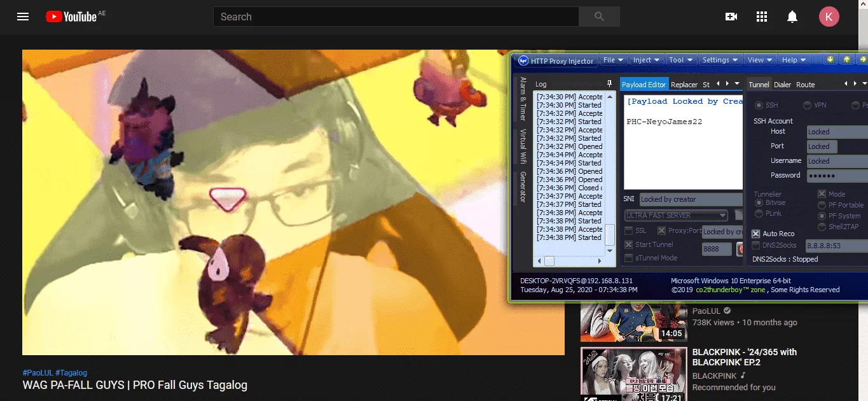Select the VPN radio button
The image size is (868, 401).
pos(807,105)
